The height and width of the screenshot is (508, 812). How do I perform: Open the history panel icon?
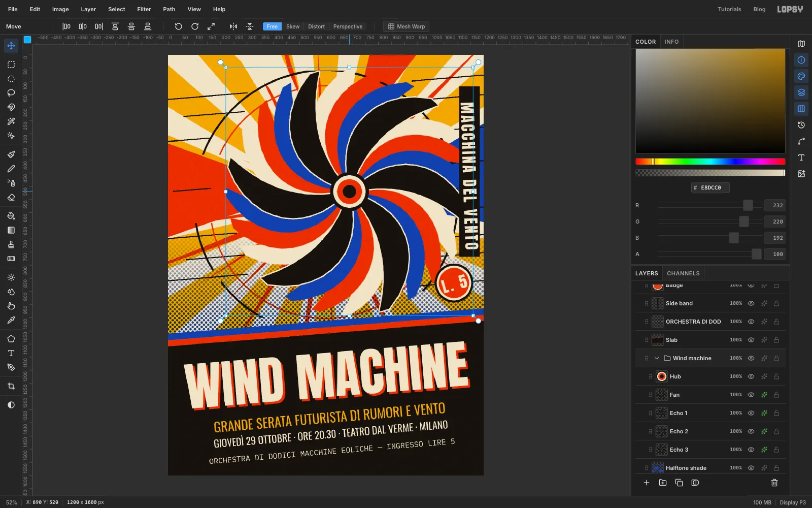tap(801, 125)
